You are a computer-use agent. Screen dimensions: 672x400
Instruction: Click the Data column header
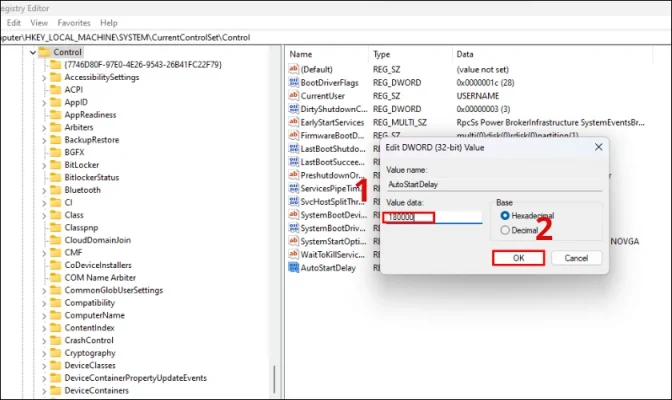click(465, 53)
